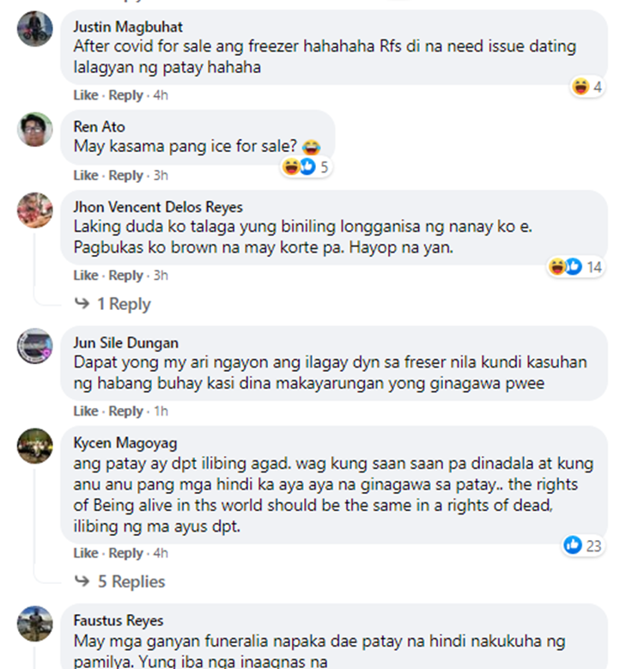Show the 14 reactions on longganisa comment
This screenshot has height=669, width=644.
[575, 267]
